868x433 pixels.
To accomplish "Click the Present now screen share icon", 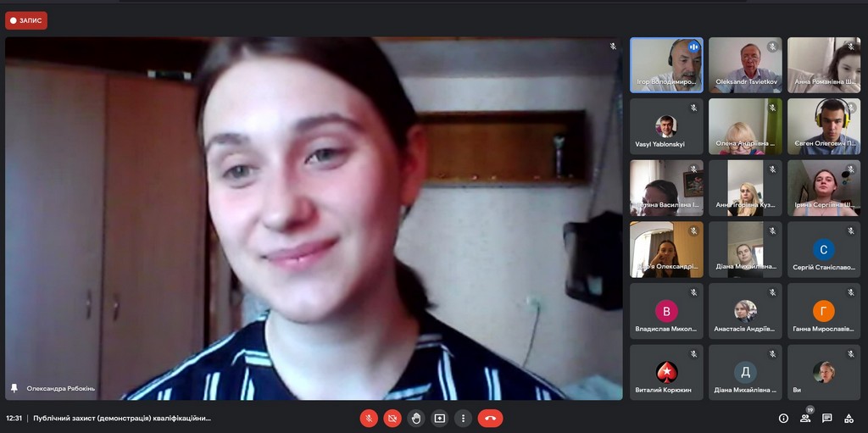I will pyautogui.click(x=439, y=418).
